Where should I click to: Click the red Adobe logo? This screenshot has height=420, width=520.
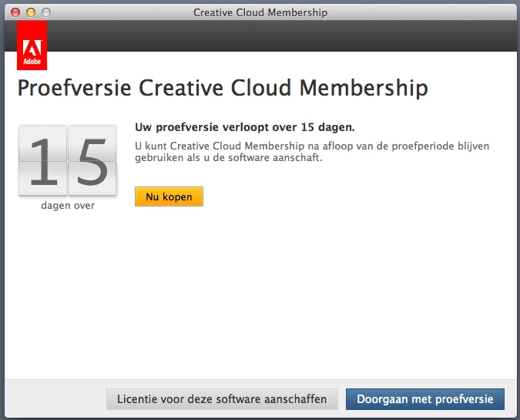point(32,45)
